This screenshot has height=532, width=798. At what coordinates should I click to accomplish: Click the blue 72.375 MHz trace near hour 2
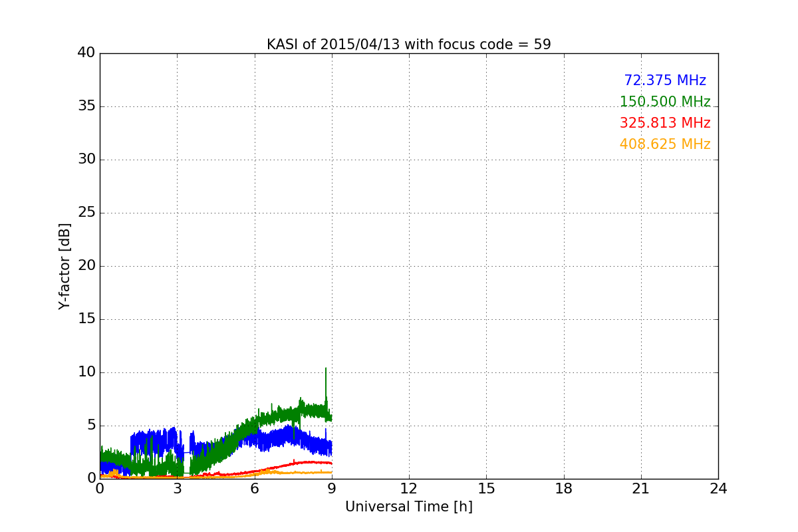(152, 442)
